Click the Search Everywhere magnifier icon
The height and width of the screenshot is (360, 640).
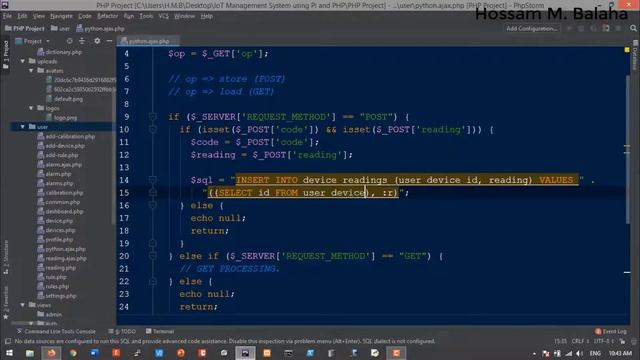633,28
